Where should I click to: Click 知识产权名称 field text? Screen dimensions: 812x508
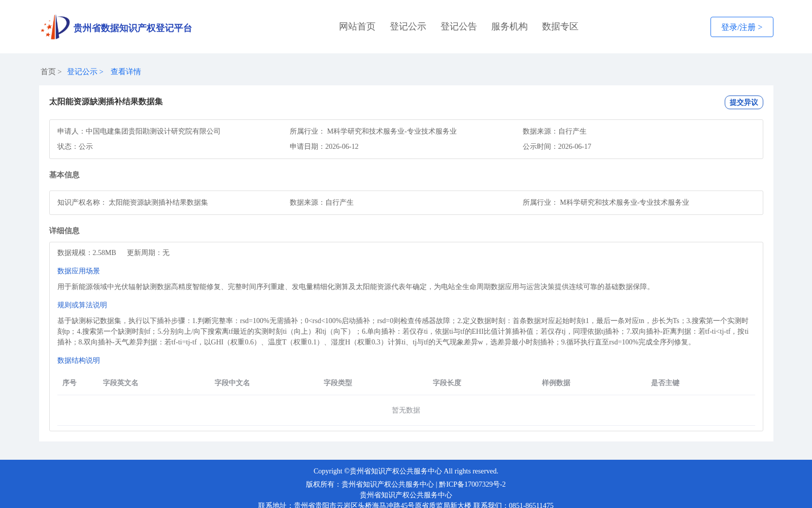click(x=133, y=202)
